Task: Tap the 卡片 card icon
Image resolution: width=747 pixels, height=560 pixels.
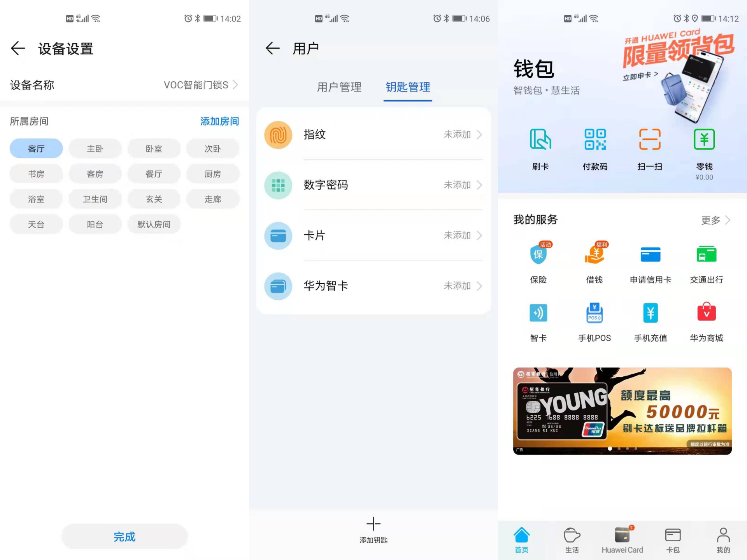Action: (x=278, y=236)
